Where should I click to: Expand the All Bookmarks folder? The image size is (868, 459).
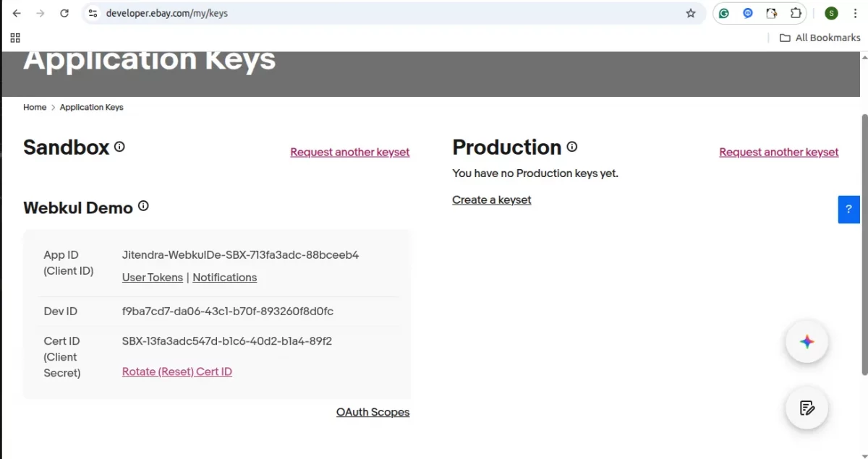820,37
